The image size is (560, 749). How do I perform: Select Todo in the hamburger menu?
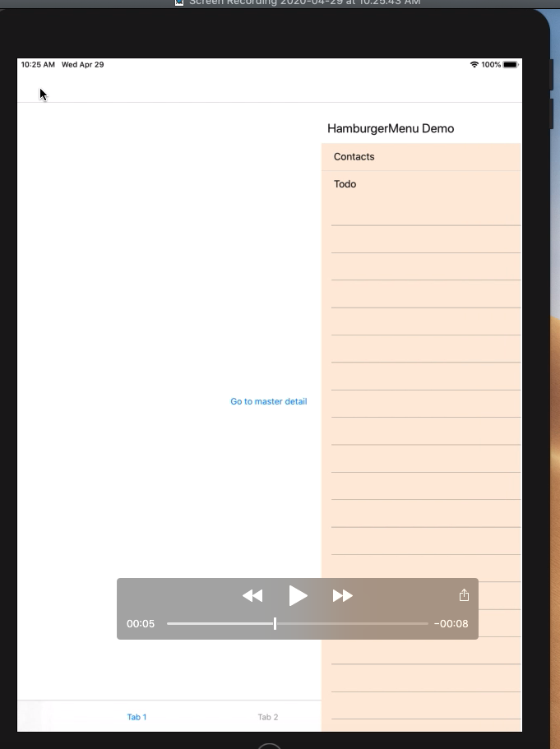pos(421,184)
